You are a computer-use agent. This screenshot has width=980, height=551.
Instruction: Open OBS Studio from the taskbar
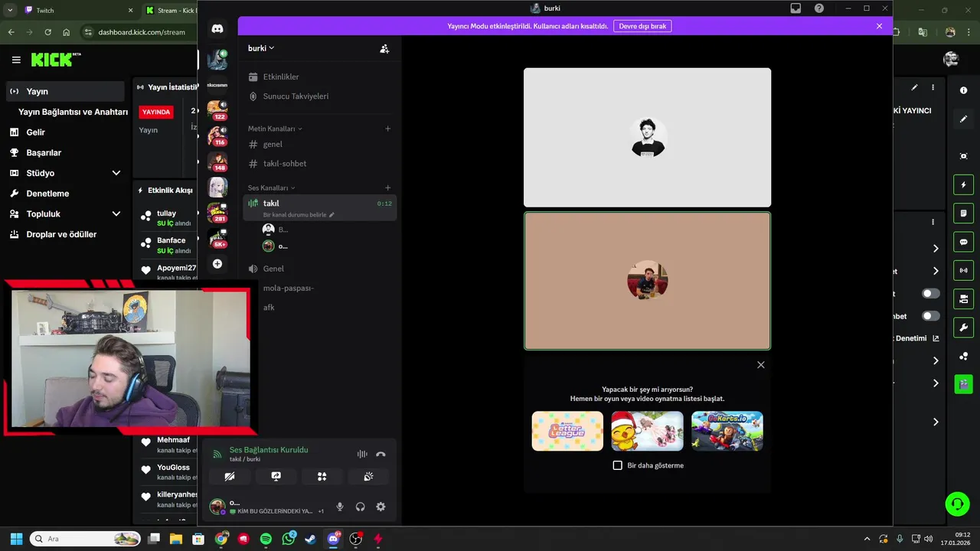click(x=355, y=539)
